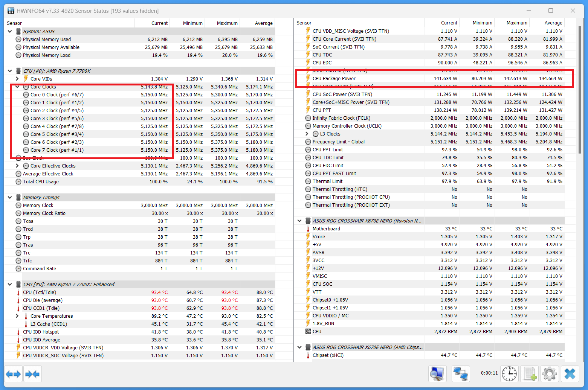Close sensors with the blue X icon

coord(570,374)
